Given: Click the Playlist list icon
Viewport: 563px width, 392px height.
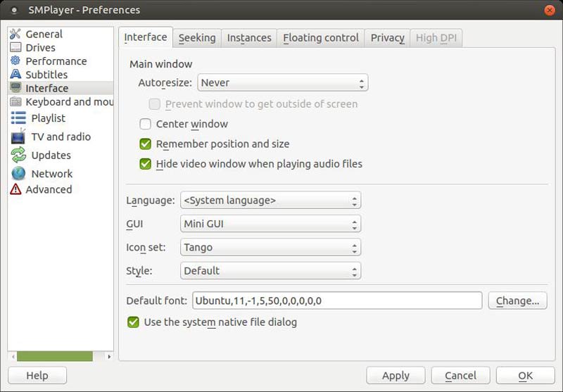Looking at the screenshot, I should coord(18,118).
